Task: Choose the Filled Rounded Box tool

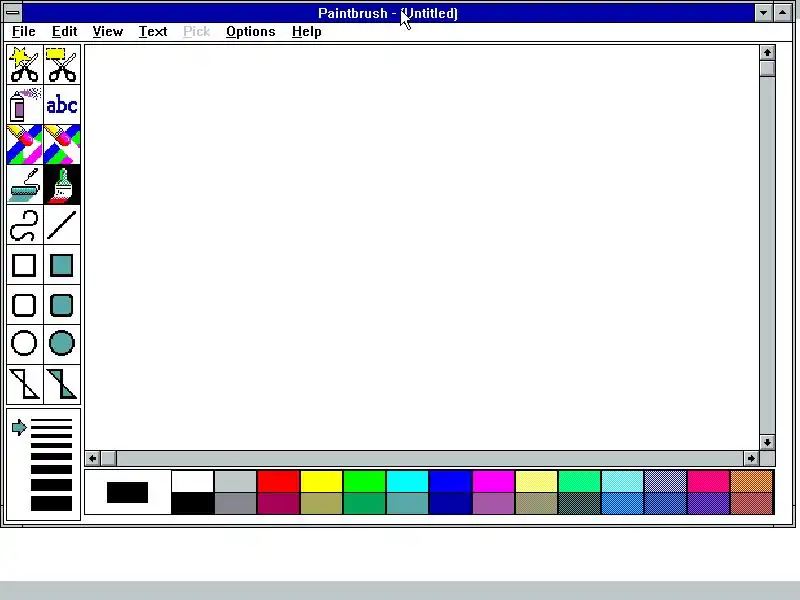Action: [x=62, y=305]
